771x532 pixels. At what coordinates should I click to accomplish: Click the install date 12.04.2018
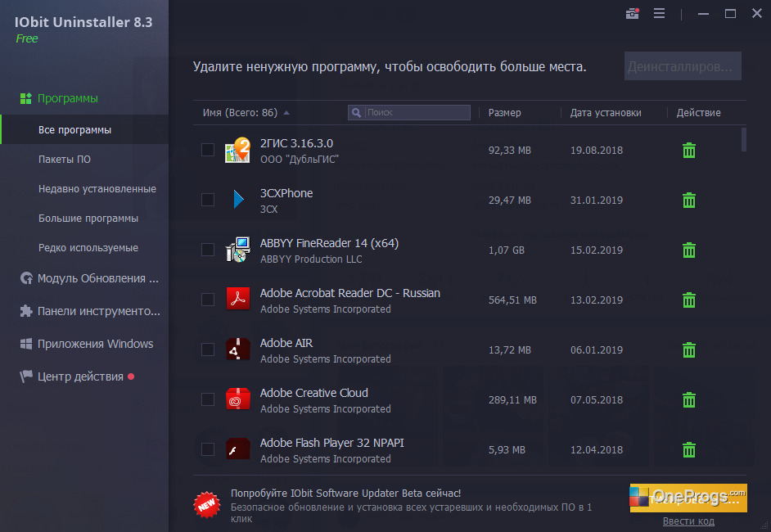pyautogui.click(x=597, y=450)
